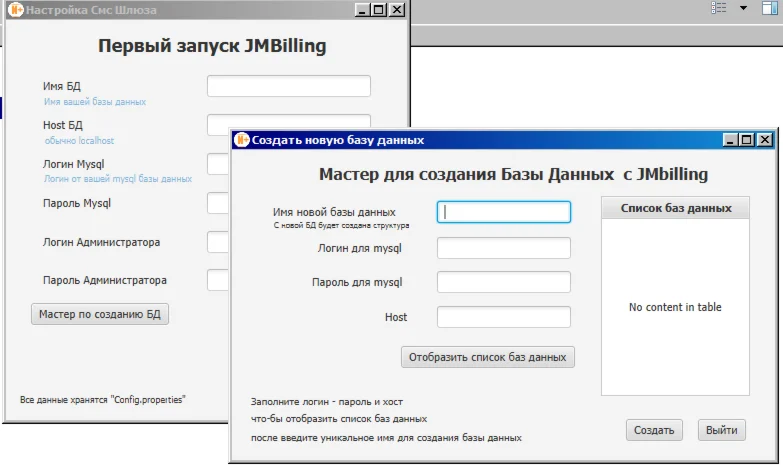Click the 'Имя вашей базы данных' hint text
Viewport: 783px width, 465px height.
pyautogui.click(x=95, y=101)
